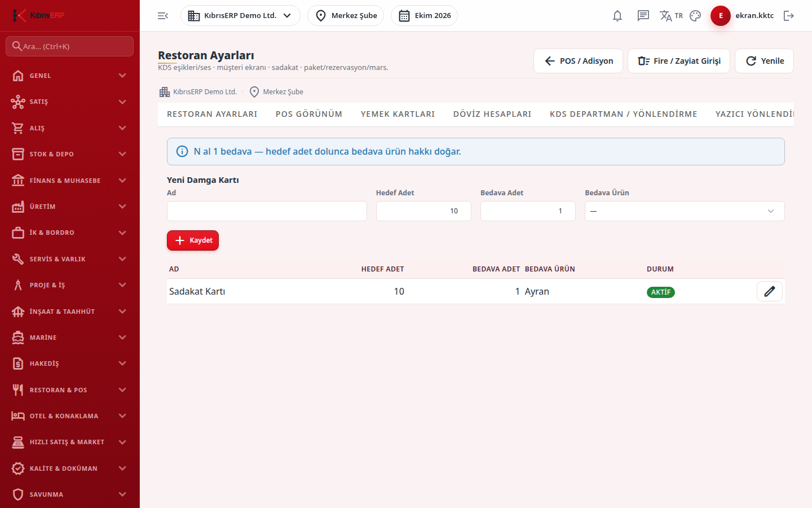Open notifications bell icon

pos(617,16)
